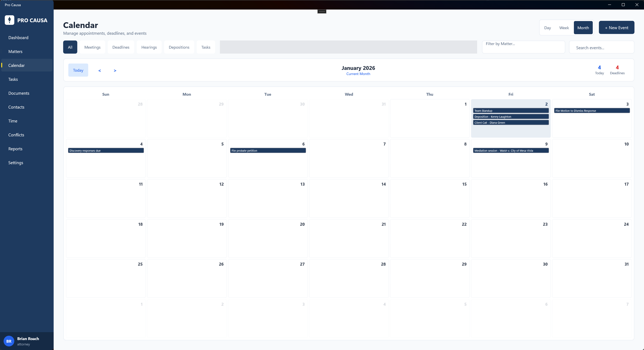Screen dimensions: 644x350
Task: Select the Month view option
Action: point(583,27)
